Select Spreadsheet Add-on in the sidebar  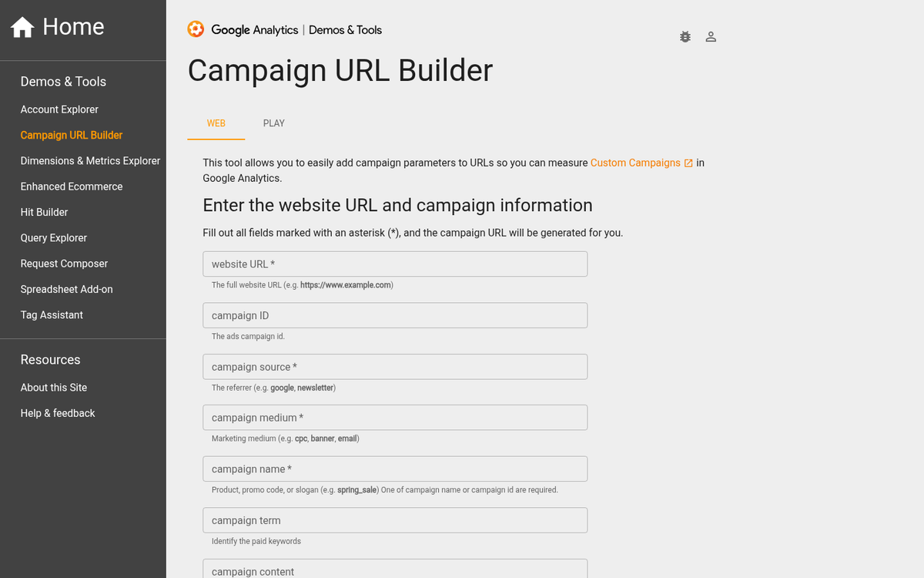[66, 289]
